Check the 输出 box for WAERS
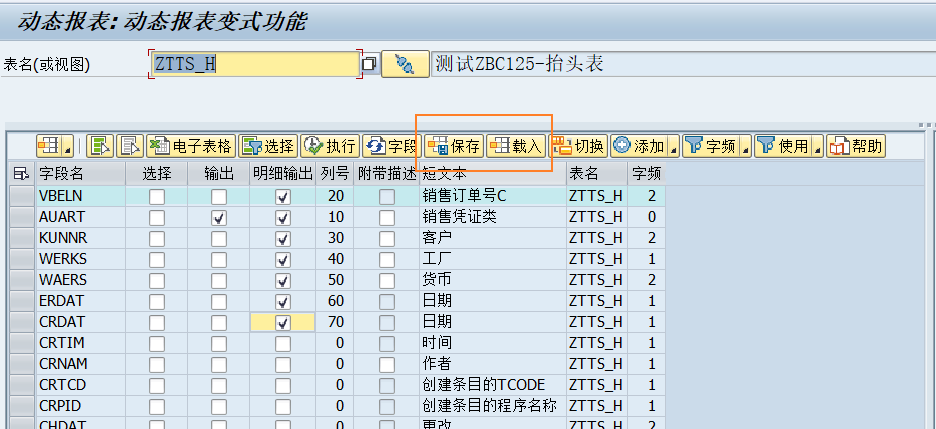The image size is (936, 429). (219, 280)
